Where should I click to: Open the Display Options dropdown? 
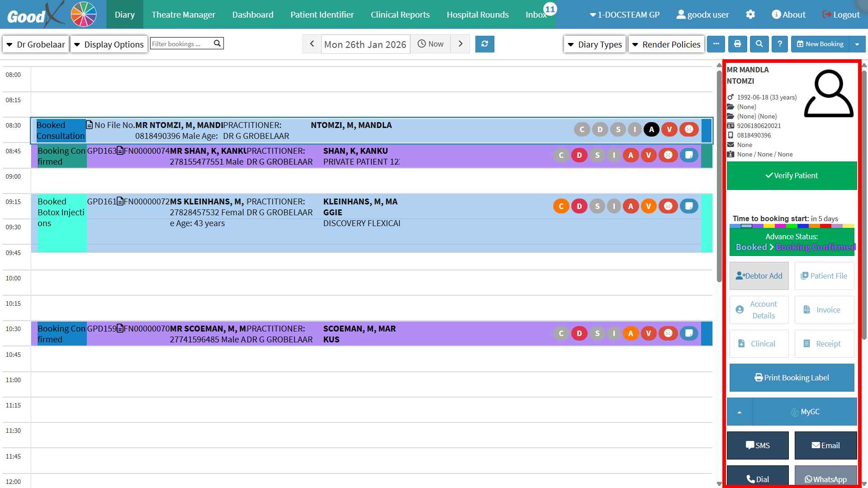pos(109,44)
